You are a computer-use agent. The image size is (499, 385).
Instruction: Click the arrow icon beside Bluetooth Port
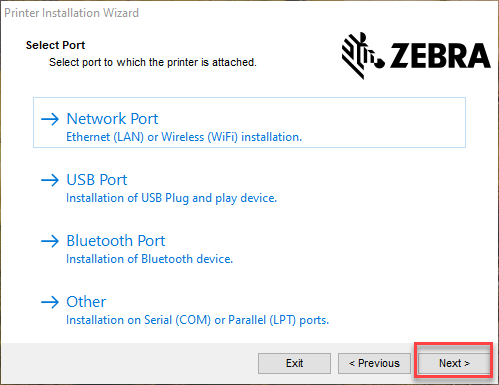pos(50,241)
